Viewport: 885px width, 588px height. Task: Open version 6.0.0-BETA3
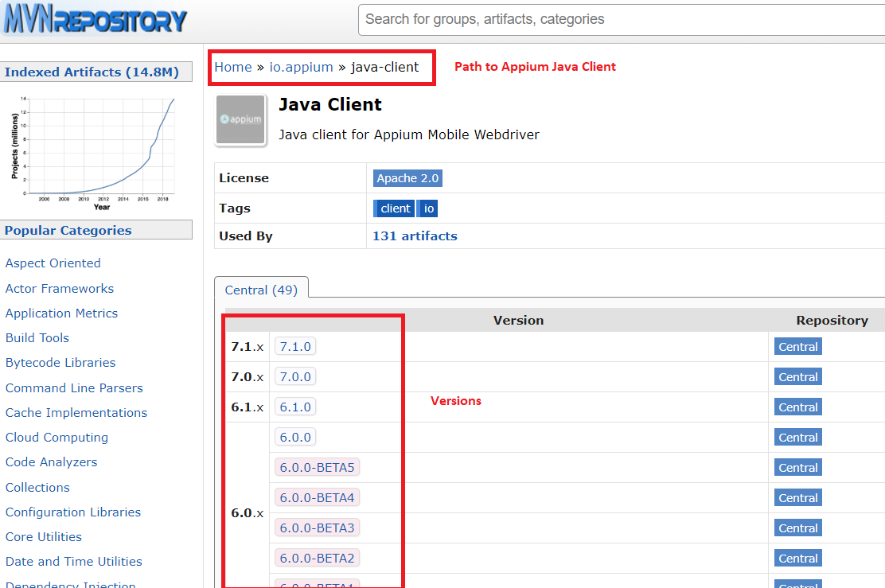click(318, 528)
